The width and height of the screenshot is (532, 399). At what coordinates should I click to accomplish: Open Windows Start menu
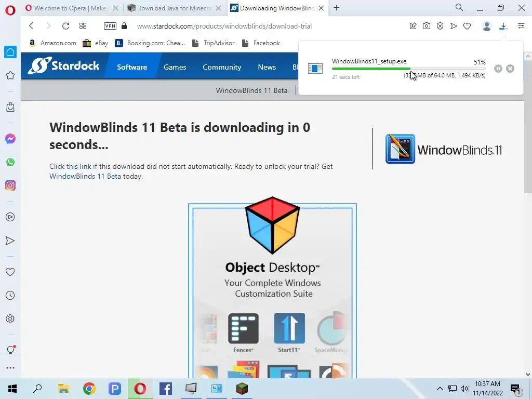[12, 389]
